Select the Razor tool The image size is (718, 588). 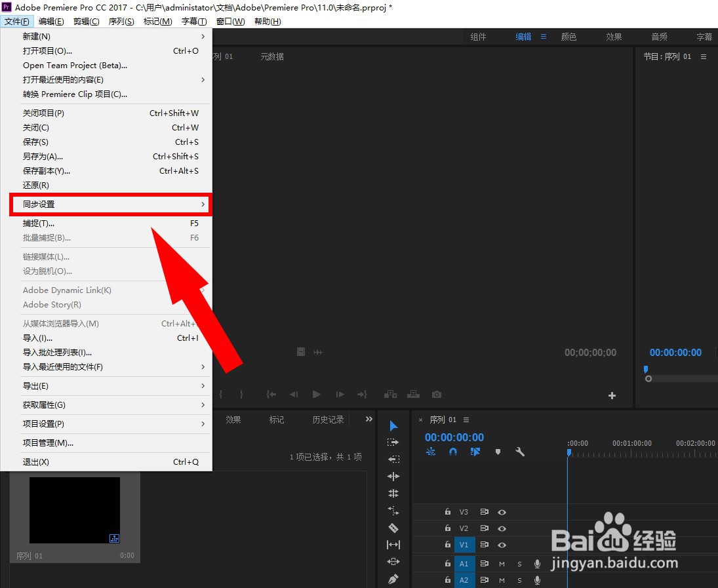pos(393,528)
